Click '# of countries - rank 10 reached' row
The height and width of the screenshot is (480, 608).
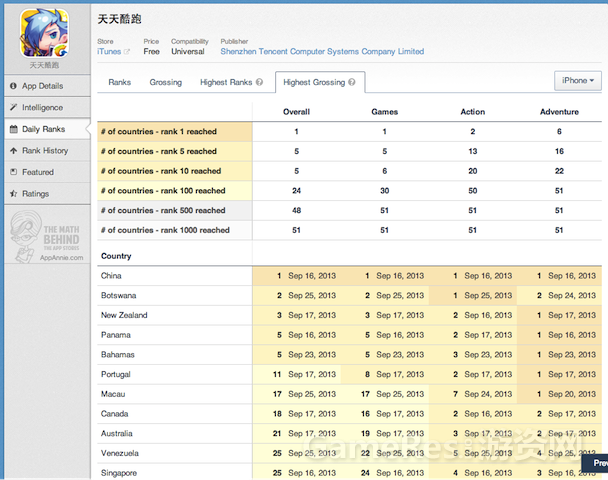[349, 171]
